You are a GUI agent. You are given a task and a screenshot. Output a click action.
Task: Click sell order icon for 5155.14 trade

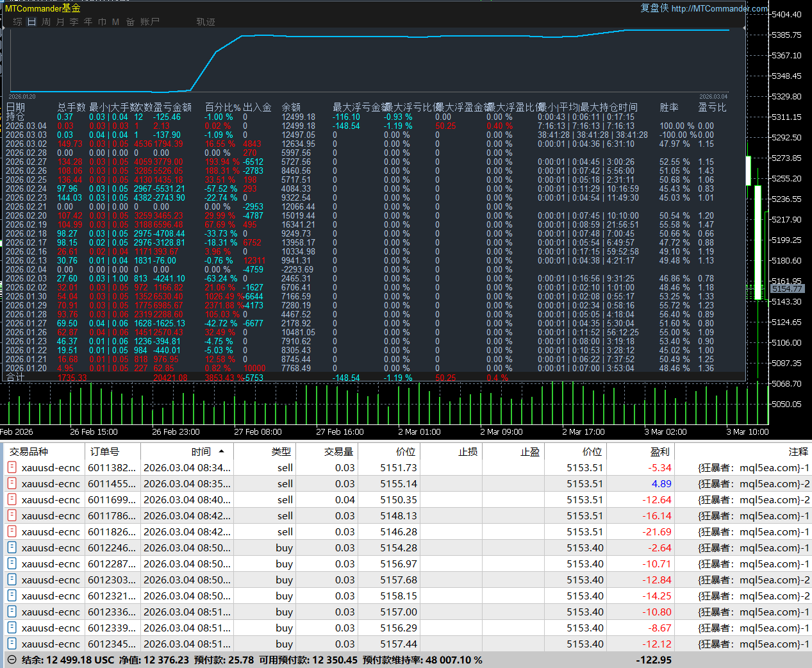12,483
